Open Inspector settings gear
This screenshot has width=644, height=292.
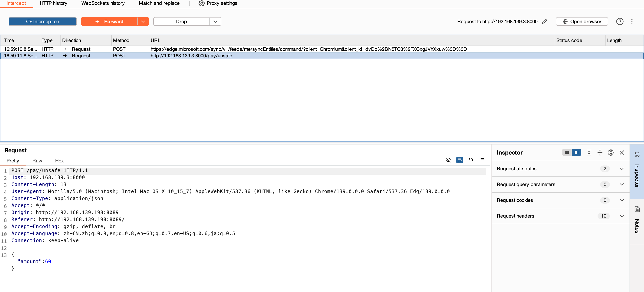click(x=611, y=152)
